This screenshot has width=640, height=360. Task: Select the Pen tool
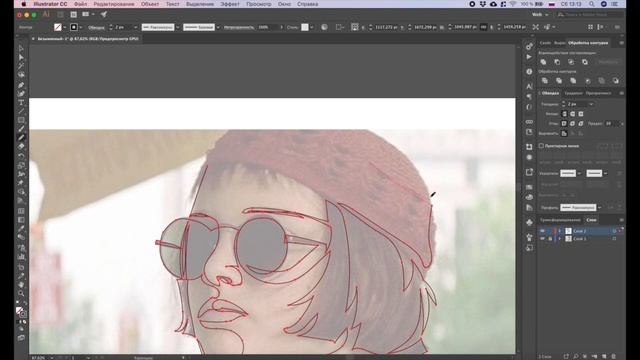tap(21, 85)
